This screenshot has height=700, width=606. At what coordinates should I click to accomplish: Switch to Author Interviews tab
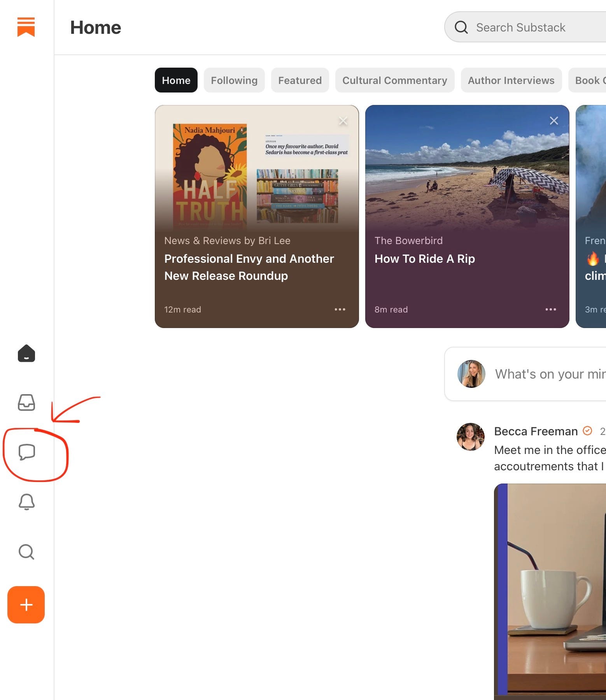pos(511,80)
